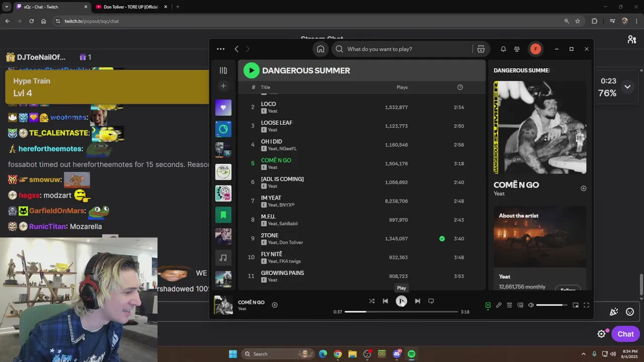Image resolution: width=644 pixels, height=362 pixels.
Task: Toggle the Now Playing view icon
Action: click(488, 305)
